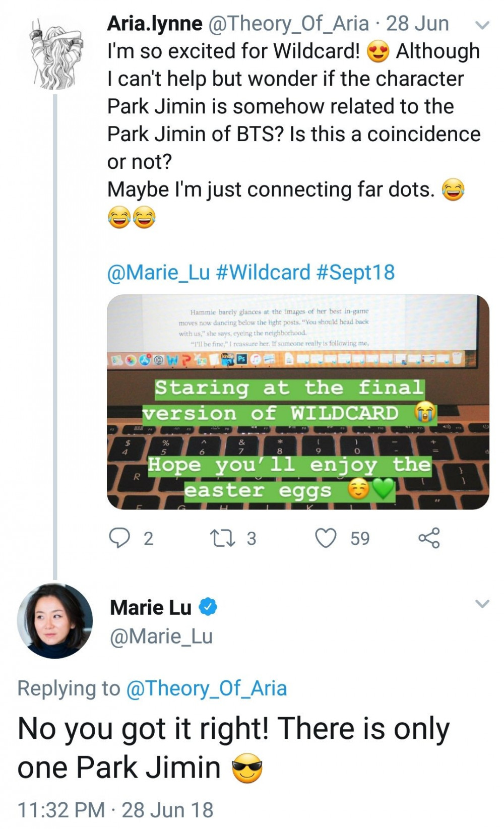Open the Aria.lynne display name
The width and height of the screenshot is (504, 829).
click(155, 24)
